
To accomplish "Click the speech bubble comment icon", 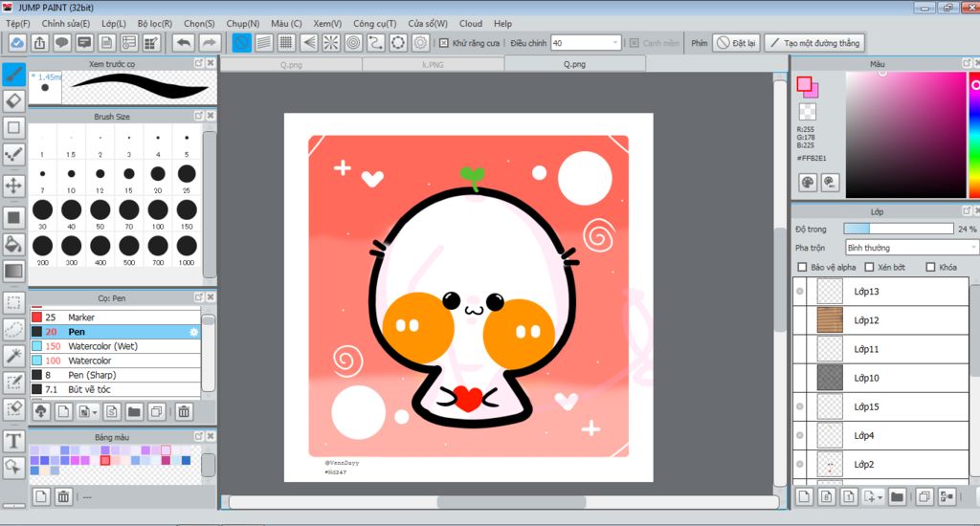I will [62, 43].
